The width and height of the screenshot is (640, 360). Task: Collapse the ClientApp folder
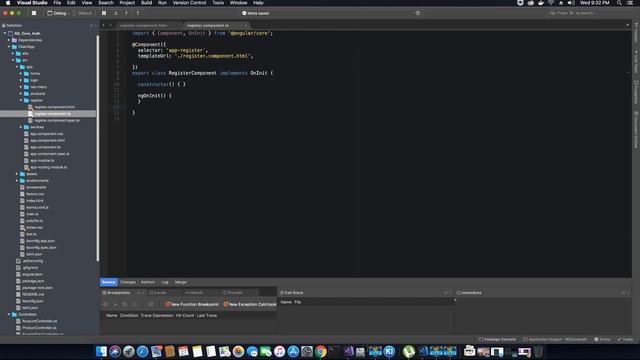pyautogui.click(x=9, y=47)
